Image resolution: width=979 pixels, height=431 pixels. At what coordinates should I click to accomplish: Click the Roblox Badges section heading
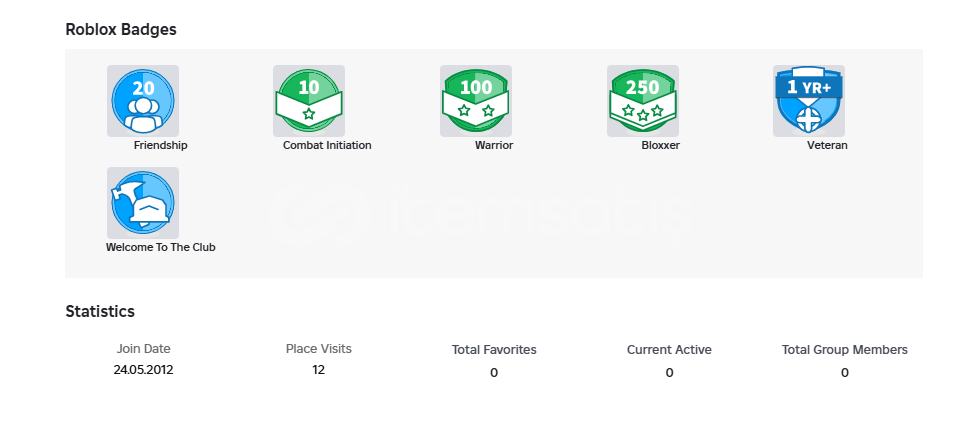pyautogui.click(x=121, y=29)
